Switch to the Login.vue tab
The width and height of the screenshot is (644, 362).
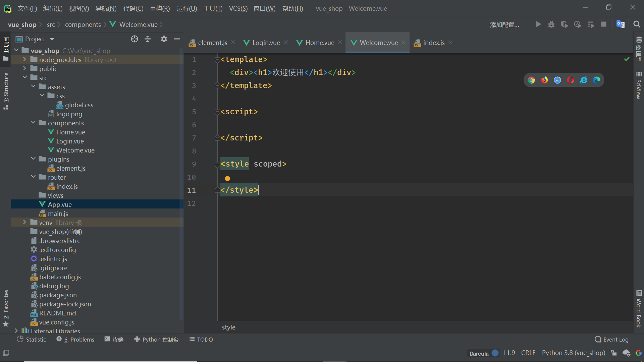click(266, 43)
